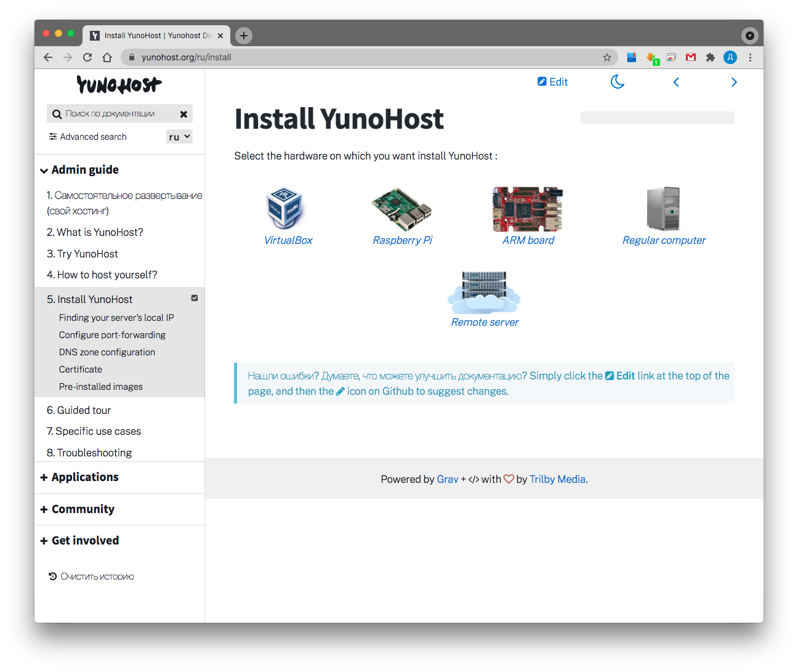798x672 pixels.
Task: Follow the Grav link in footer
Action: click(x=448, y=479)
